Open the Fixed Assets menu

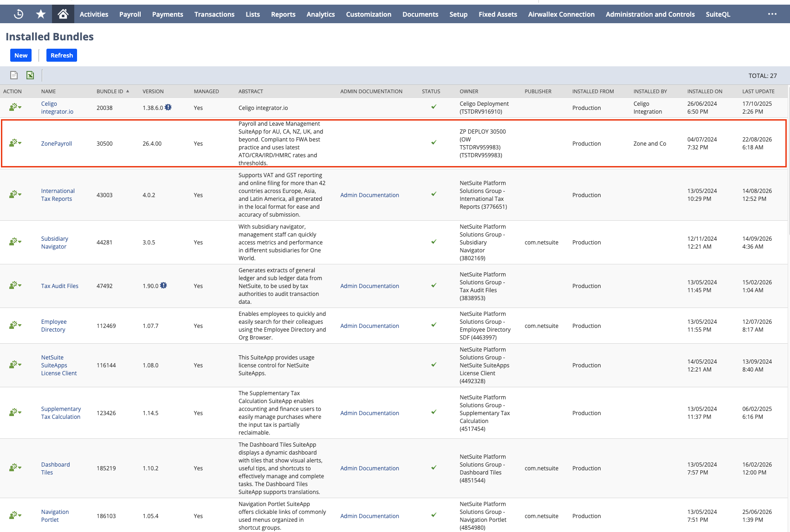click(x=498, y=14)
